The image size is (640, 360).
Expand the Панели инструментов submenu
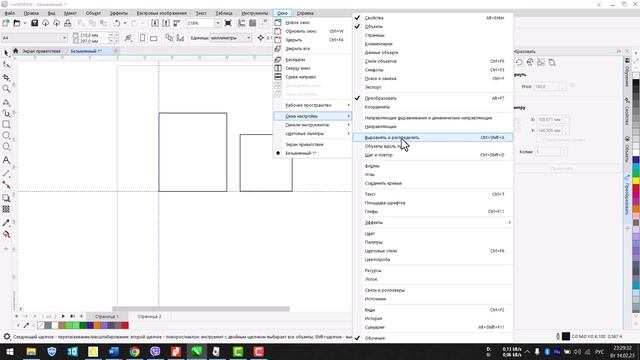pos(312,125)
